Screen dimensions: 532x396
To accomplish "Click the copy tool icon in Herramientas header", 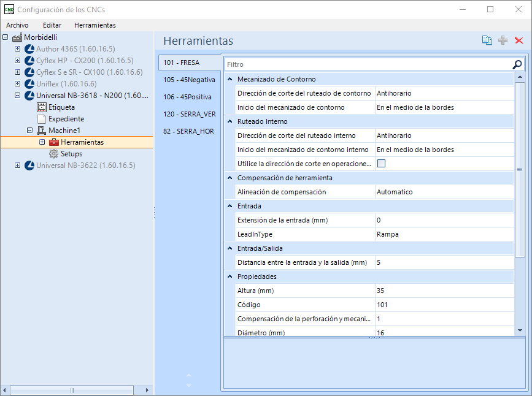I will tap(487, 40).
